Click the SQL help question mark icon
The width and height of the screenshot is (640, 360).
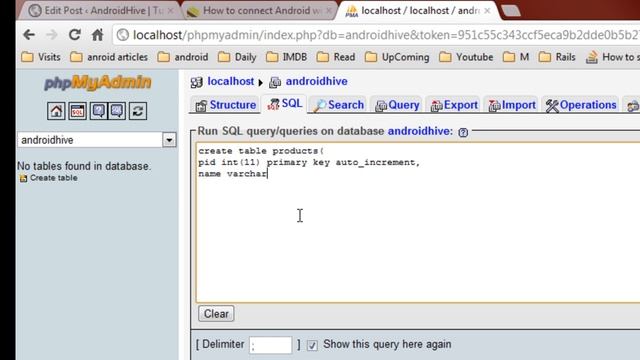[463, 132]
